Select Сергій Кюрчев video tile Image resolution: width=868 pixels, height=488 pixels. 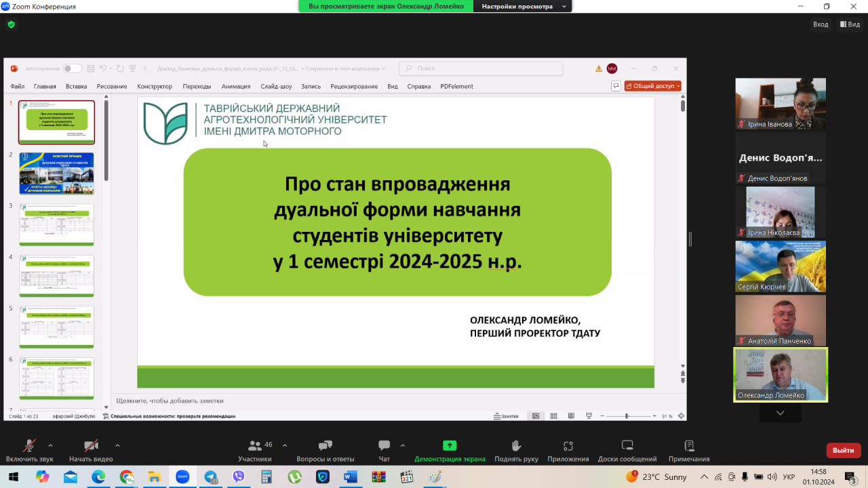tap(781, 266)
